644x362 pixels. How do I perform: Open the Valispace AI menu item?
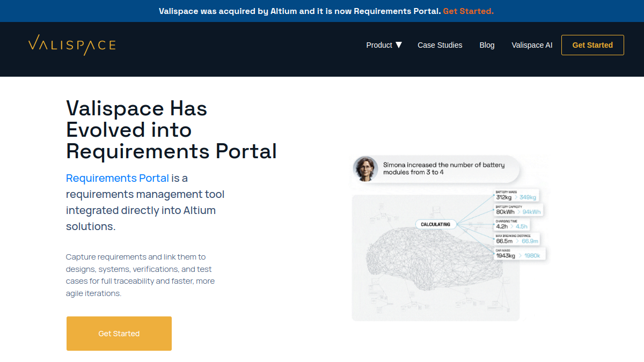point(532,45)
